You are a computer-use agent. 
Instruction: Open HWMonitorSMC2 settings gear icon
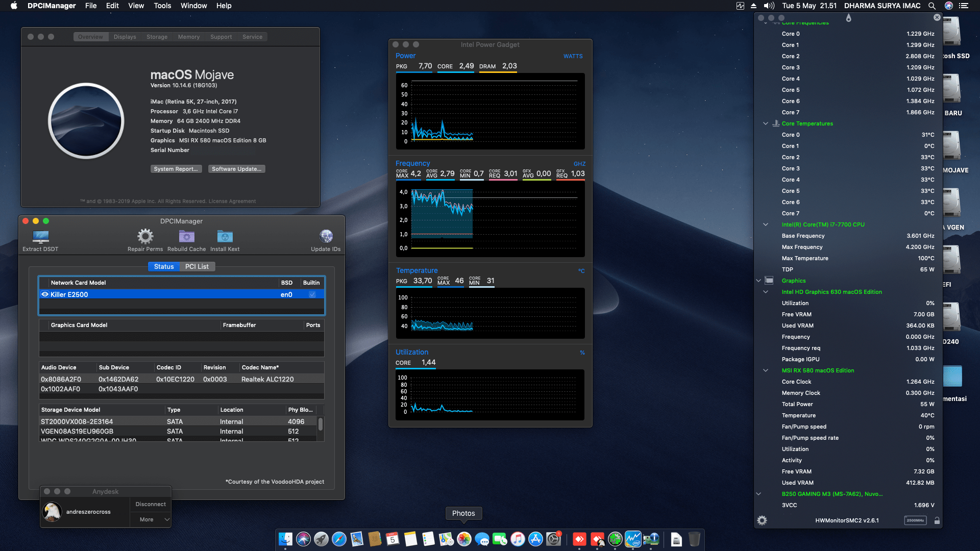pyautogui.click(x=762, y=520)
